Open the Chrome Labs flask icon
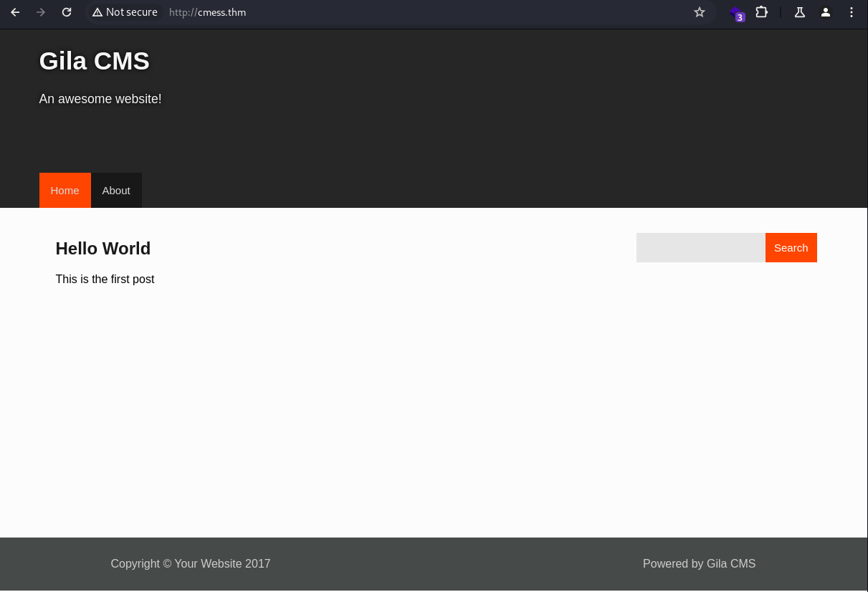Viewport: 868px width, 592px height. pos(800,12)
